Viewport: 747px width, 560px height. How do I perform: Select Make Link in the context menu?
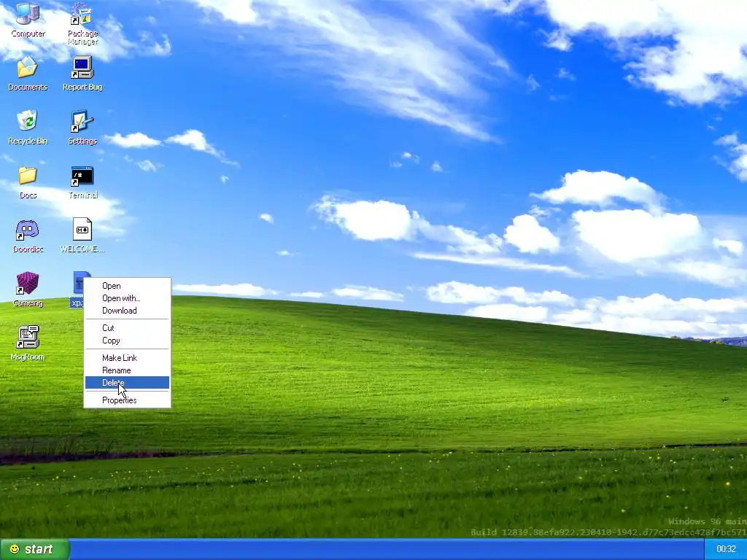[x=127, y=357]
